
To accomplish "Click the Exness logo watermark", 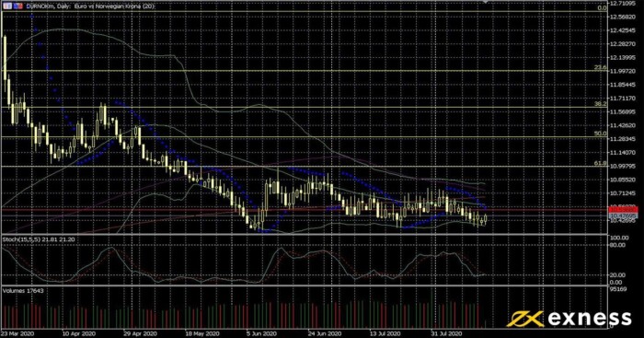I will coord(569,319).
